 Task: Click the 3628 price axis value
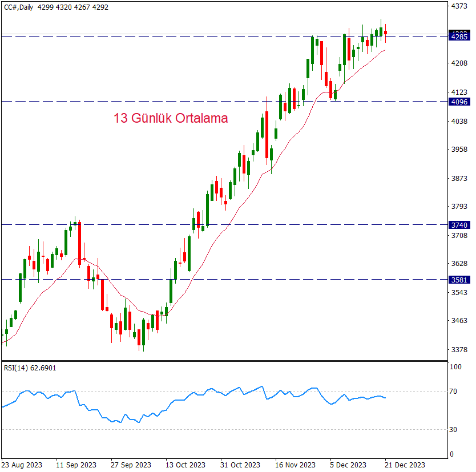pyautogui.click(x=459, y=264)
